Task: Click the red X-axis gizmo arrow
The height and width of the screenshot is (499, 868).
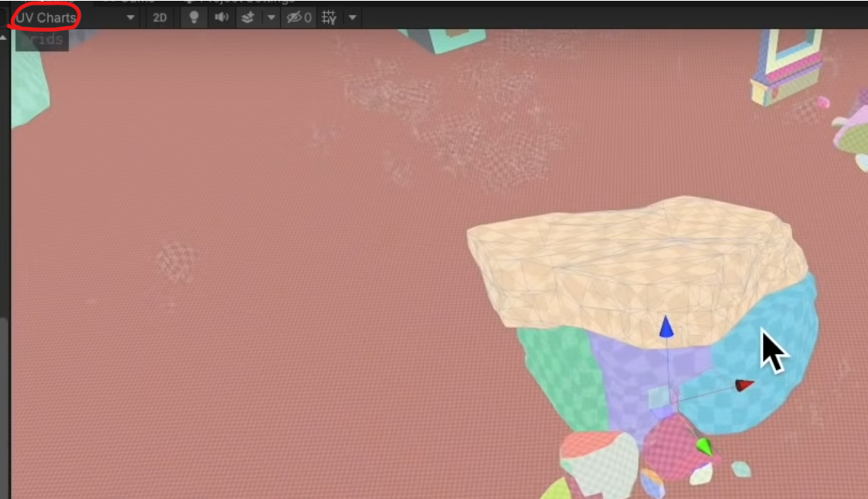Action: click(745, 385)
